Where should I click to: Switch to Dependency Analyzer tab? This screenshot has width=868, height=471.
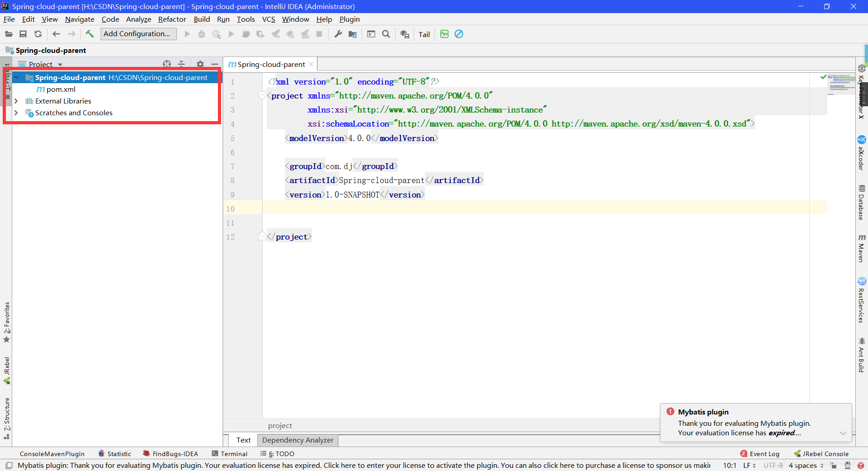pyautogui.click(x=297, y=440)
